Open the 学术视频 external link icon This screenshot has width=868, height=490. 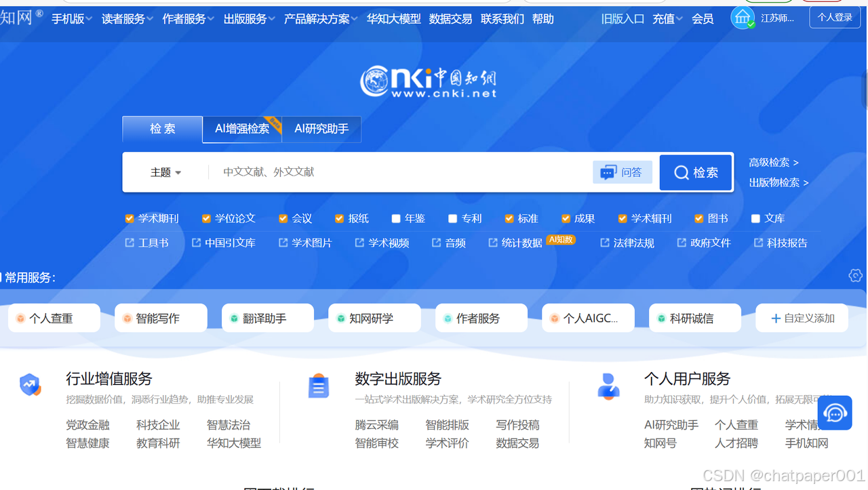coord(360,243)
